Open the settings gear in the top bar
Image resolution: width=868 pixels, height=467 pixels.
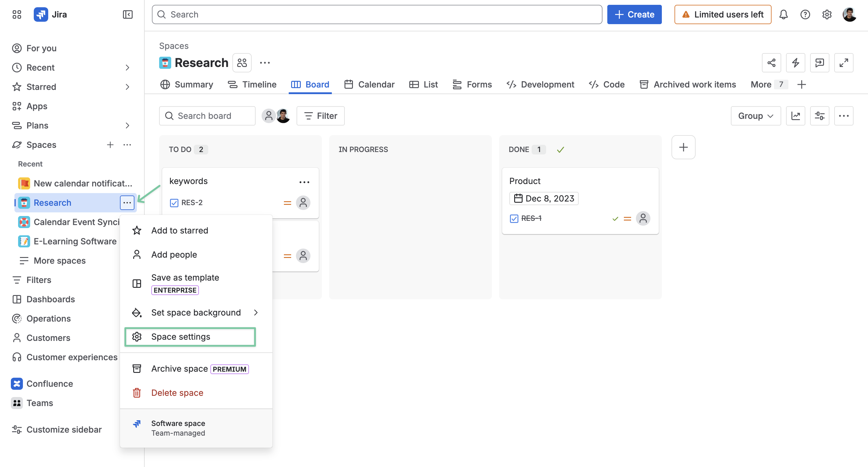pos(826,14)
